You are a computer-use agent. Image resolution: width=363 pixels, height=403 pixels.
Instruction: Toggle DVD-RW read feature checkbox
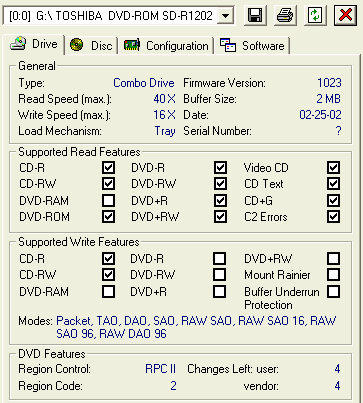(220, 184)
